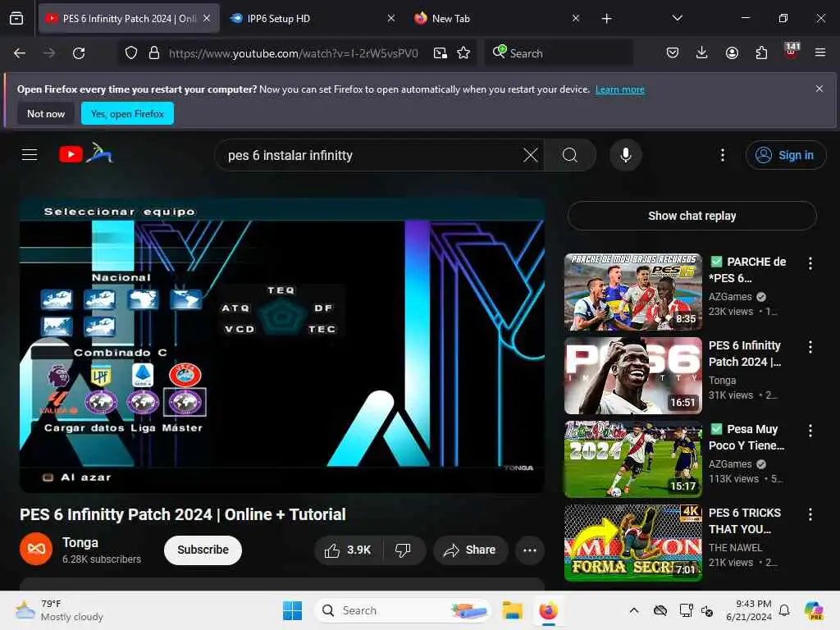Open options for PARCHE de PES 6 video

tap(810, 263)
